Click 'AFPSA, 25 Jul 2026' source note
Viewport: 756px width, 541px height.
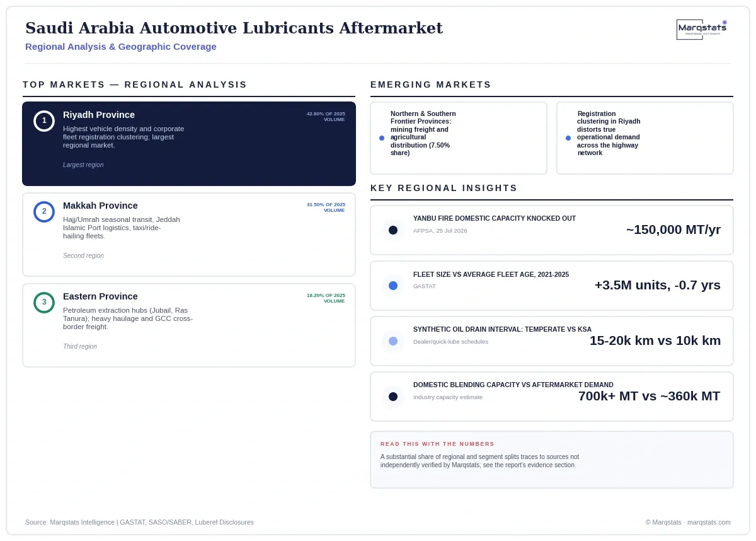coord(440,231)
